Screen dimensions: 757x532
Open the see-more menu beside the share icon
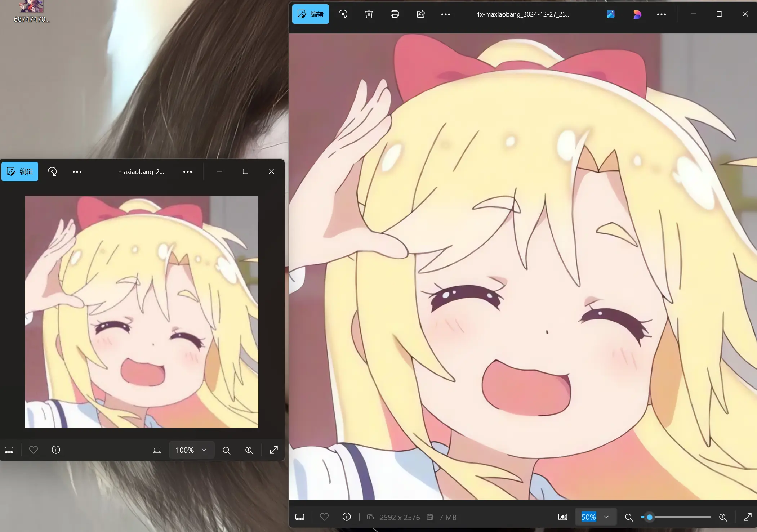[445, 14]
